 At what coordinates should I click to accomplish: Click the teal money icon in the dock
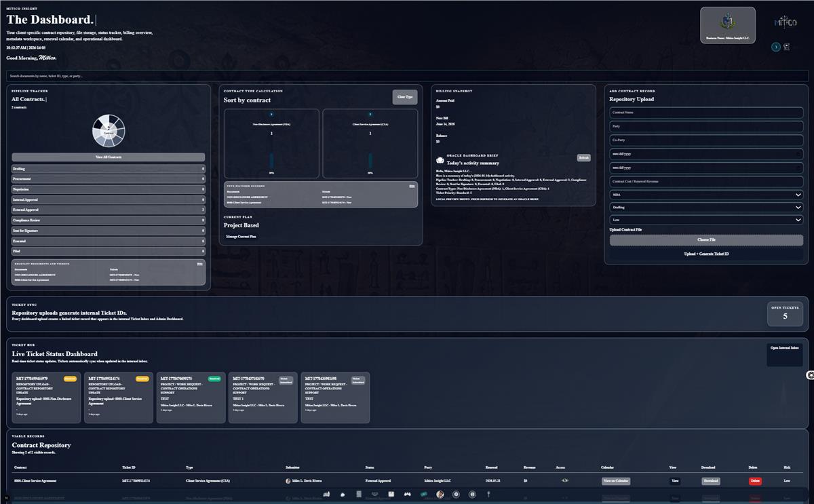point(423,495)
